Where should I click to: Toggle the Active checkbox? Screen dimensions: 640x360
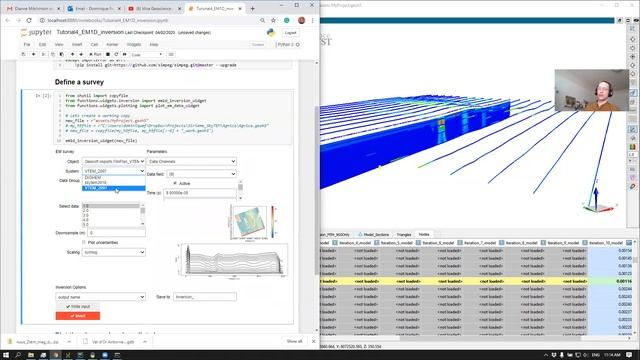pyautogui.click(x=175, y=184)
